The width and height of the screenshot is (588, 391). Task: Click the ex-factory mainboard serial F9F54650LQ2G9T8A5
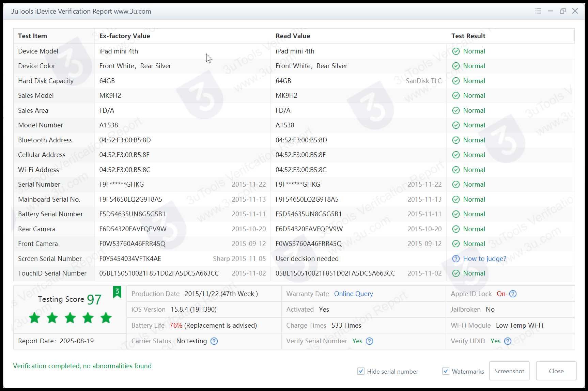[130, 199]
